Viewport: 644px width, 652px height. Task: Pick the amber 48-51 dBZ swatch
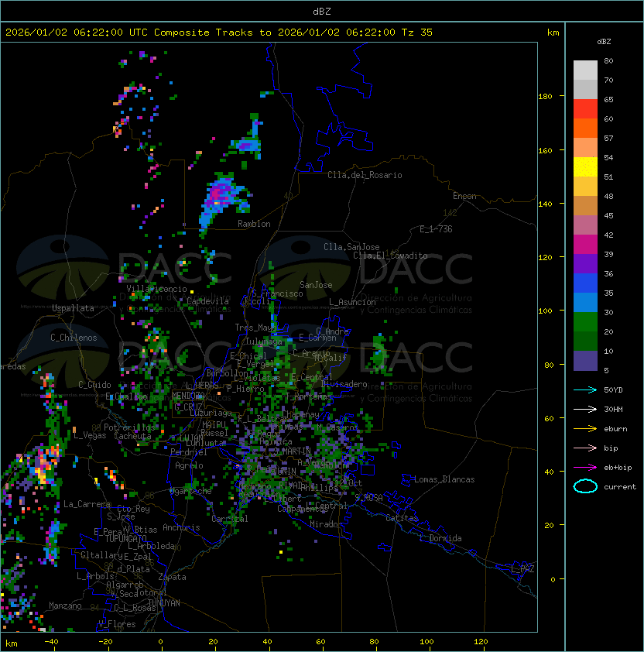[x=585, y=187]
